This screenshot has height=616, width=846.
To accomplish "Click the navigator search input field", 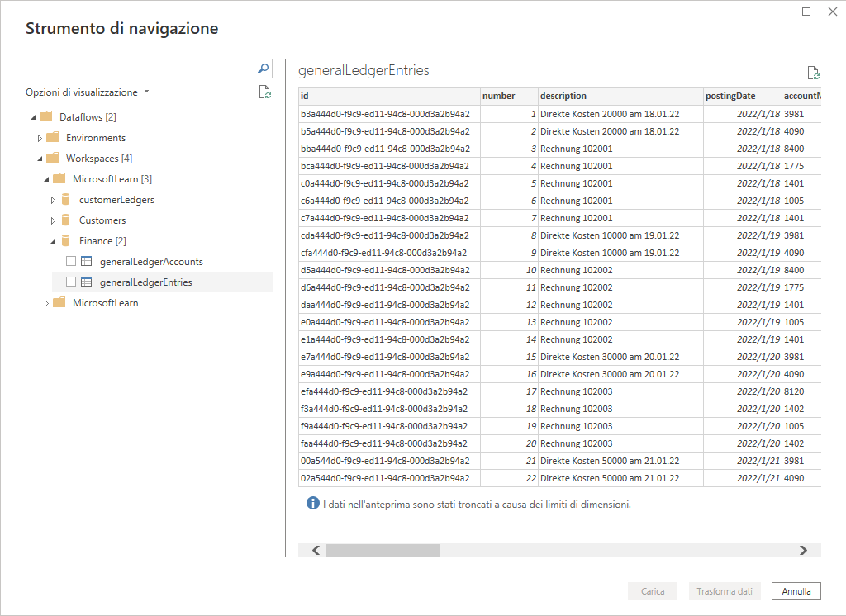I will [140, 69].
